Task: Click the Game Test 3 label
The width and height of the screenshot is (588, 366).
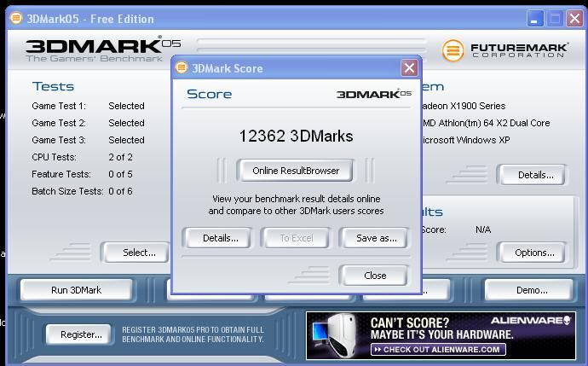Action: point(59,140)
